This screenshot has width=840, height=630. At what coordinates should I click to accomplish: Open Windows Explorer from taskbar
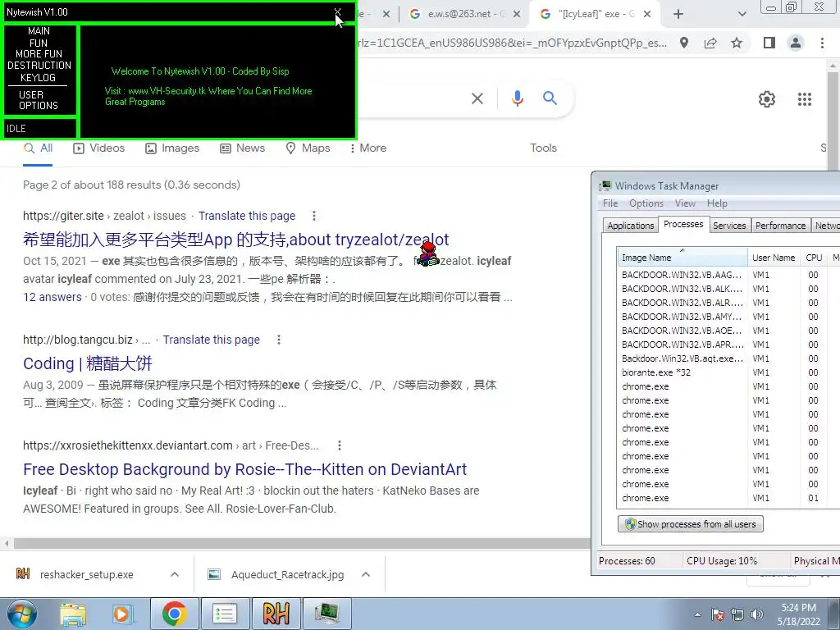pyautogui.click(x=73, y=614)
